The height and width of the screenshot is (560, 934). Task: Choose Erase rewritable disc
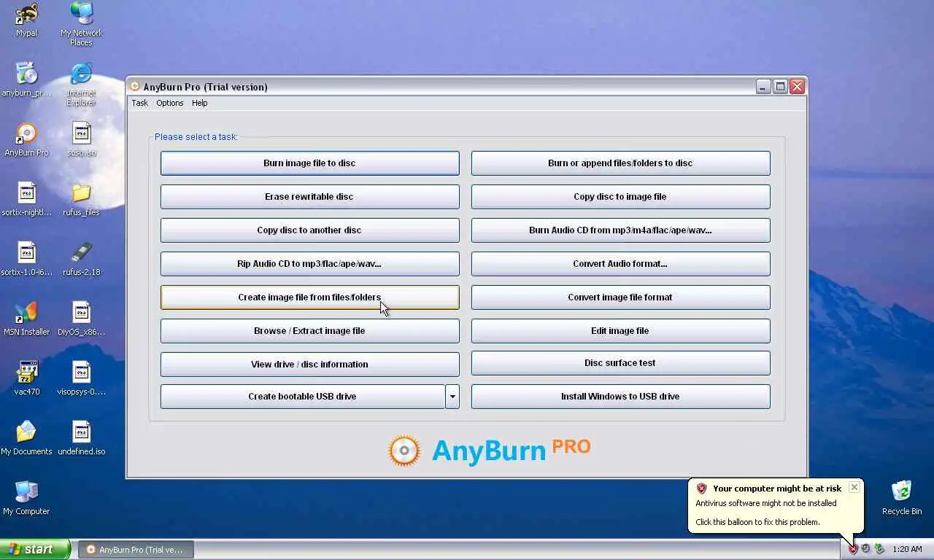[x=309, y=197]
